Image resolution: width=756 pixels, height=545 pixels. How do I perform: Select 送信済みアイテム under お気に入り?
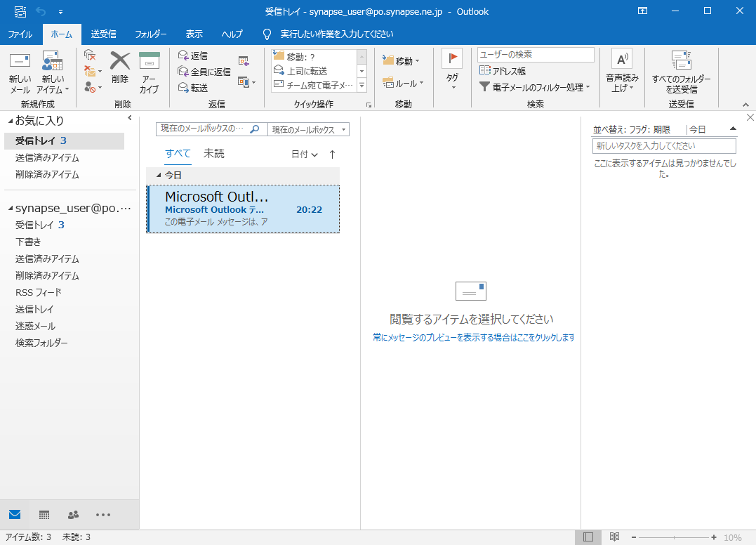point(47,158)
